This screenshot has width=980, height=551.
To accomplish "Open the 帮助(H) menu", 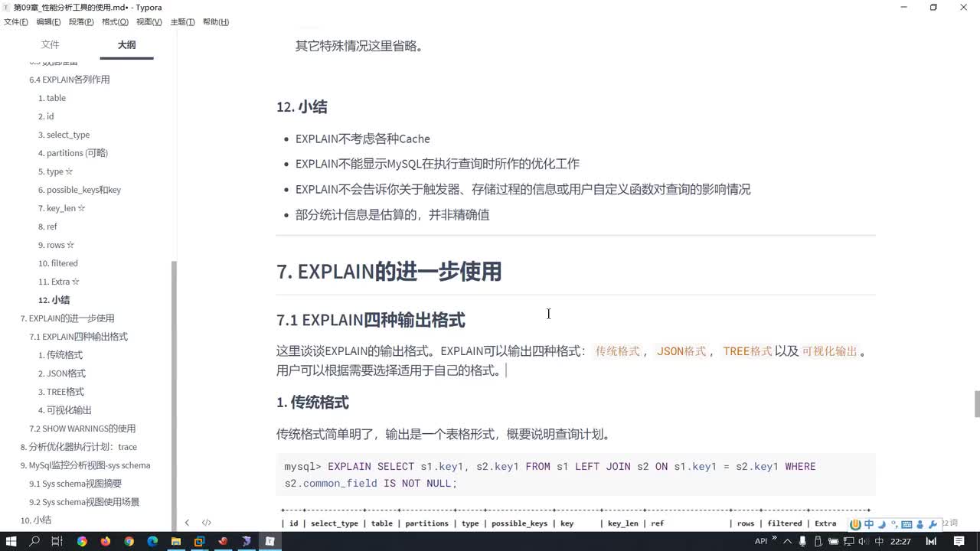I will click(216, 22).
